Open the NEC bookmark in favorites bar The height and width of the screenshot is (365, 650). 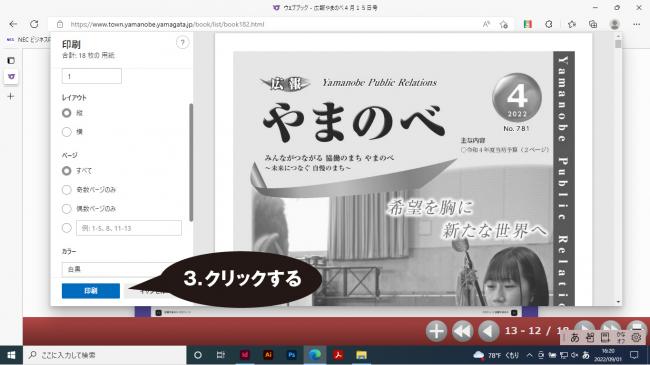pos(28,39)
